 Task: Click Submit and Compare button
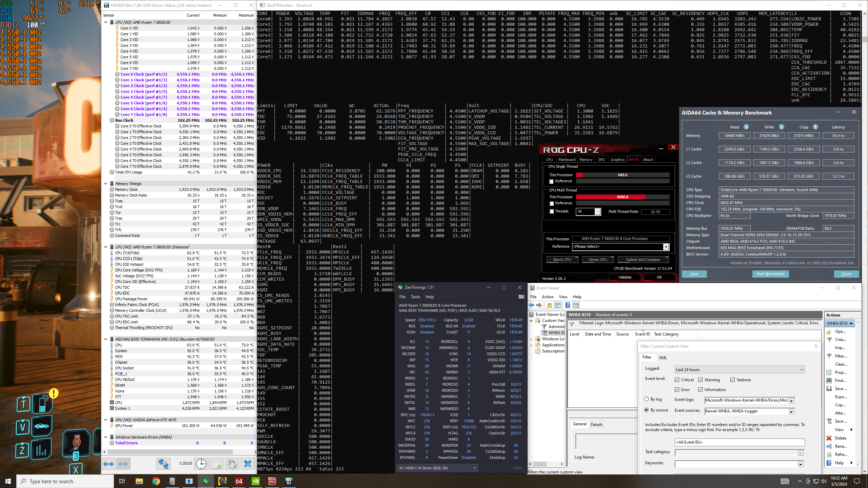643,260
